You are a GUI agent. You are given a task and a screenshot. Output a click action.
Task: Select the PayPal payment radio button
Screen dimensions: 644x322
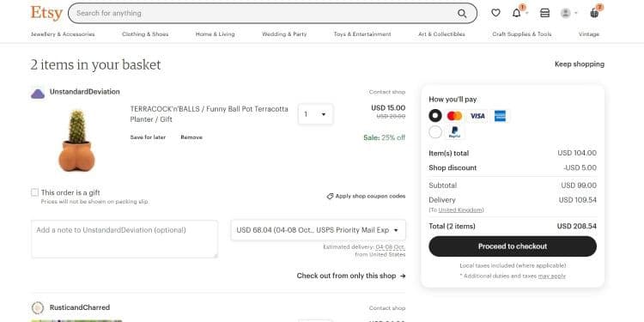coord(435,132)
